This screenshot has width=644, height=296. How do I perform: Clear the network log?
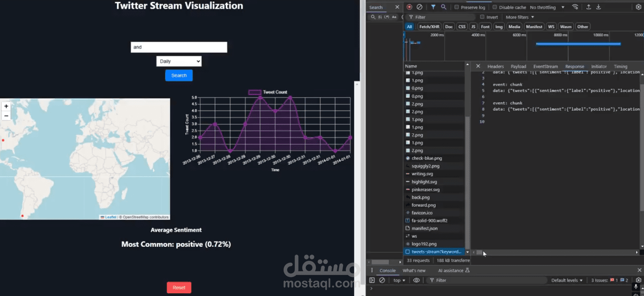419,7
